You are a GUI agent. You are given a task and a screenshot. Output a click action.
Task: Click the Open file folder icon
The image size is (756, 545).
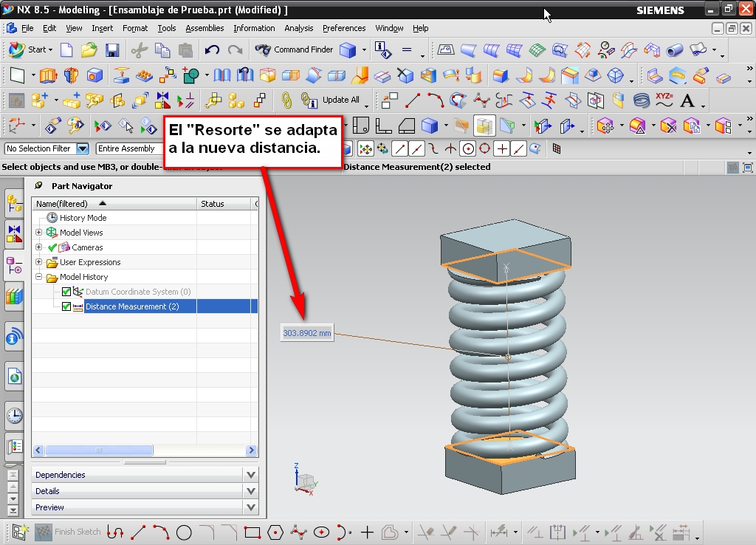(89, 50)
